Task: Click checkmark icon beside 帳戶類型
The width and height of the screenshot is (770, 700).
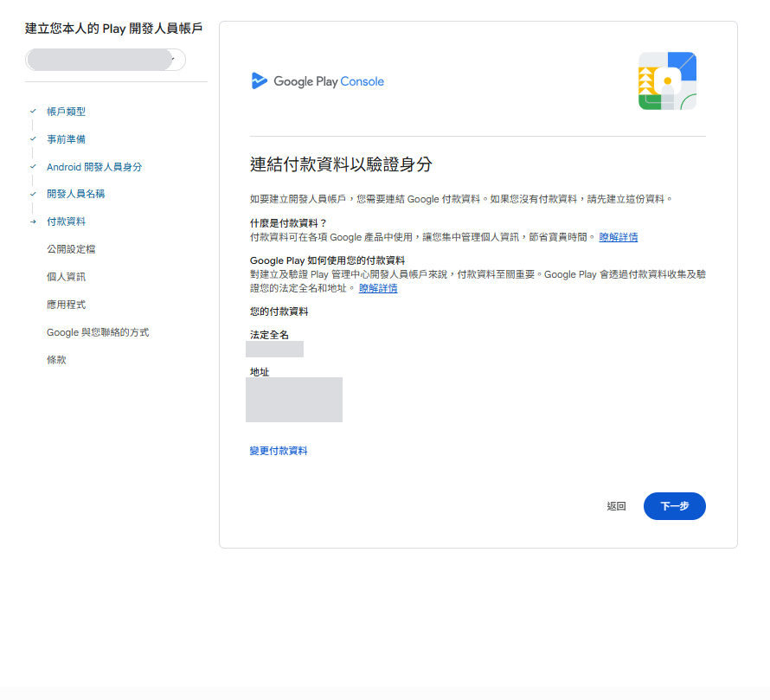Action: tap(33, 111)
